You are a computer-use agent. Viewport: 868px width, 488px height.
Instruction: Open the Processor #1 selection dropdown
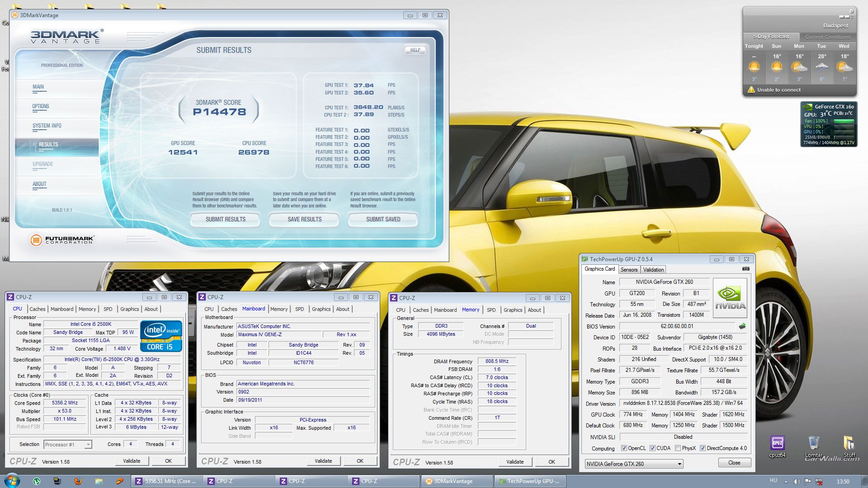(x=88, y=445)
